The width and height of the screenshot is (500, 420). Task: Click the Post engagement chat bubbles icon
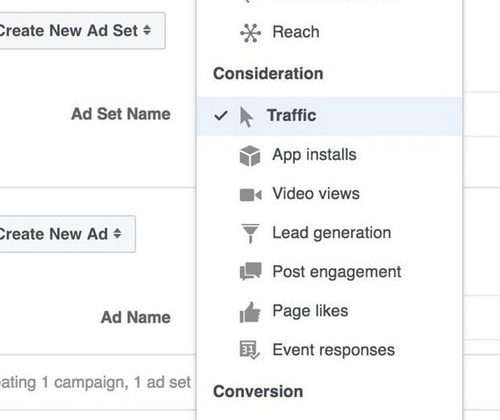[251, 271]
